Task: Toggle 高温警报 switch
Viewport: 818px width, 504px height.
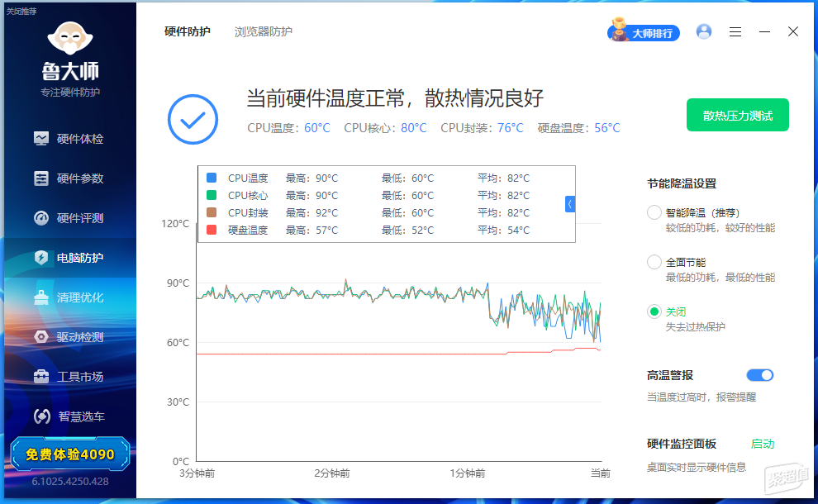Action: point(759,375)
